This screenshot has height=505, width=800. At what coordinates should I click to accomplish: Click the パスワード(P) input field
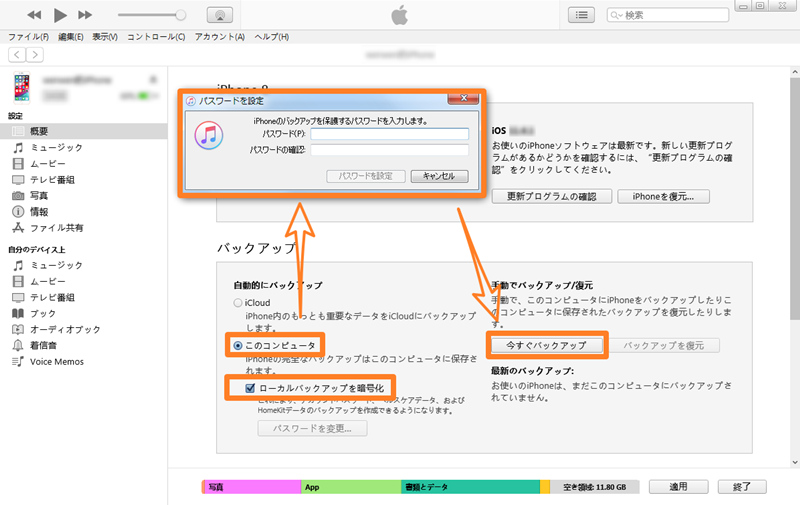[389, 134]
